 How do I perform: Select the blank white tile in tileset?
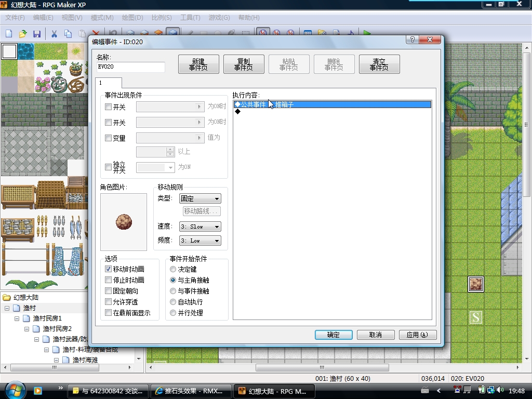[9, 51]
